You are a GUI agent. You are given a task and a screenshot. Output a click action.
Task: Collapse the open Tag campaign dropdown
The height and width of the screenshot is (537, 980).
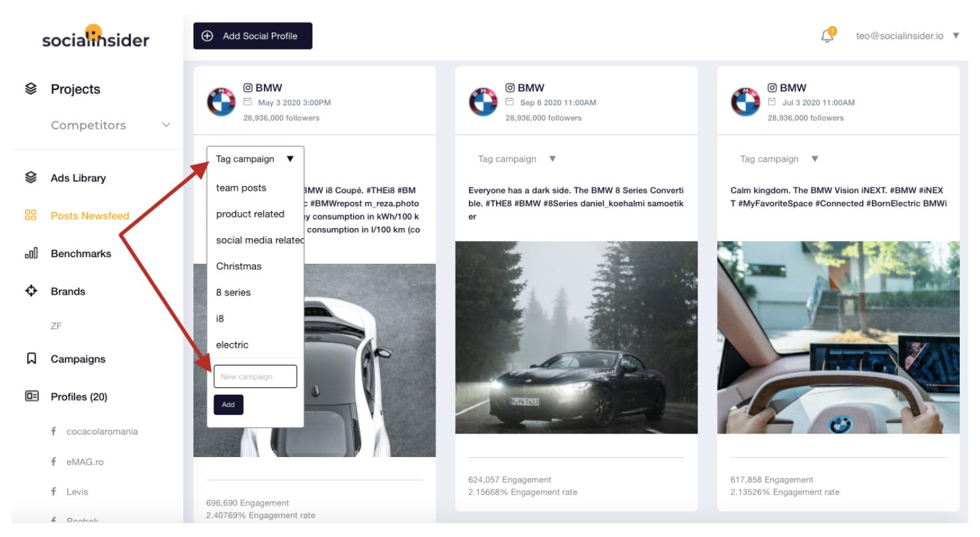coord(255,159)
